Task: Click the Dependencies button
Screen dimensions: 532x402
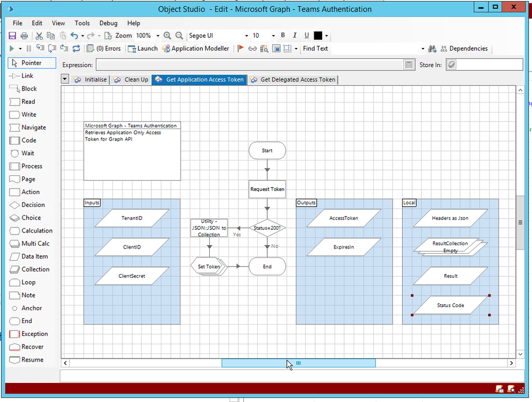Action: click(x=464, y=49)
